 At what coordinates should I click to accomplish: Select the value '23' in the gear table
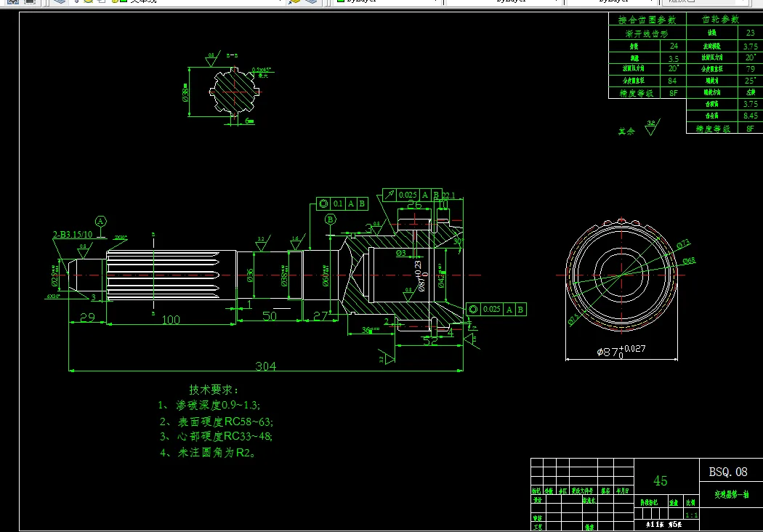751,33
